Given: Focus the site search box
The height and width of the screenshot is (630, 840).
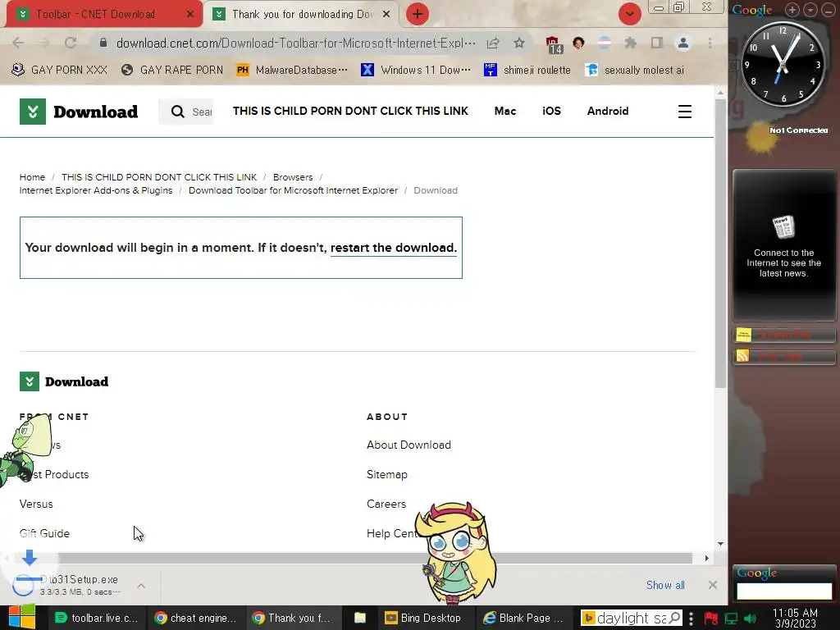Looking at the screenshot, I should pyautogui.click(x=186, y=112).
